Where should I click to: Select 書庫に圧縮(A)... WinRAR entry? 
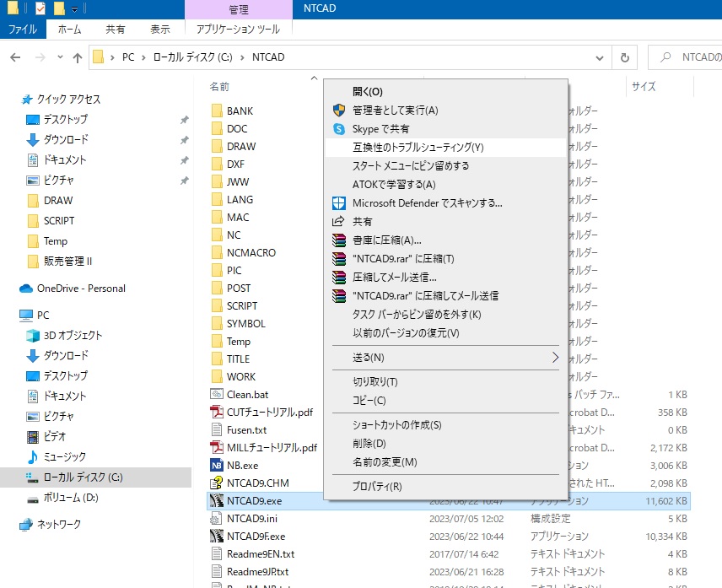click(x=445, y=240)
